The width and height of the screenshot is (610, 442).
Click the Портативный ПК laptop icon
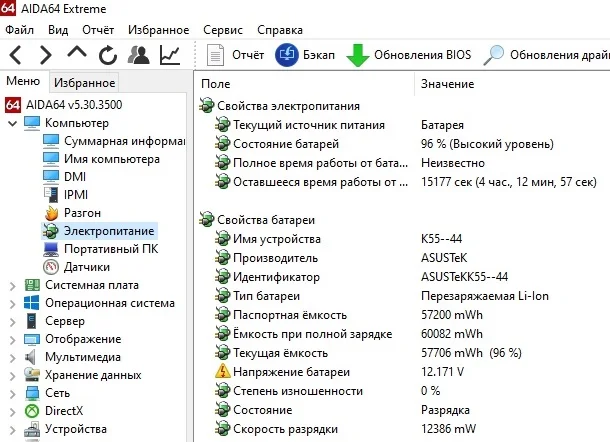pos(51,249)
